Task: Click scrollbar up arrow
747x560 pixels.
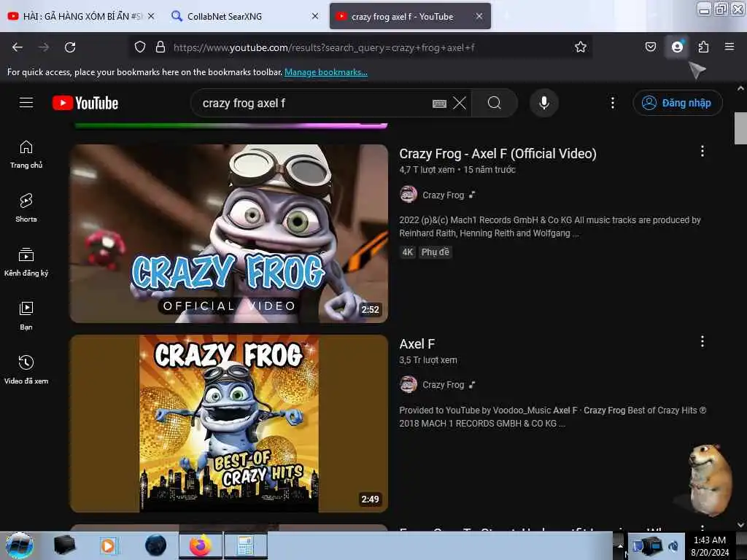Action: [x=740, y=88]
